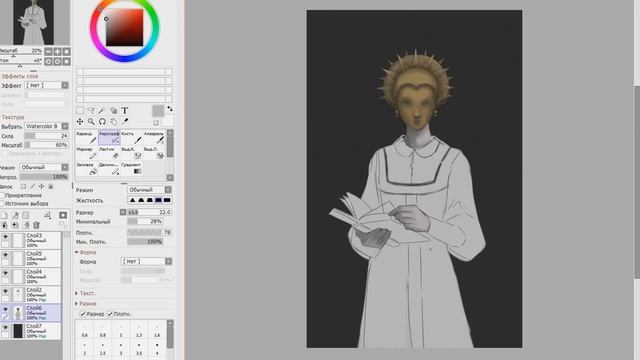This screenshot has height=360, width=640.
Task: Select layer Слой3 row
Action: click(31, 240)
